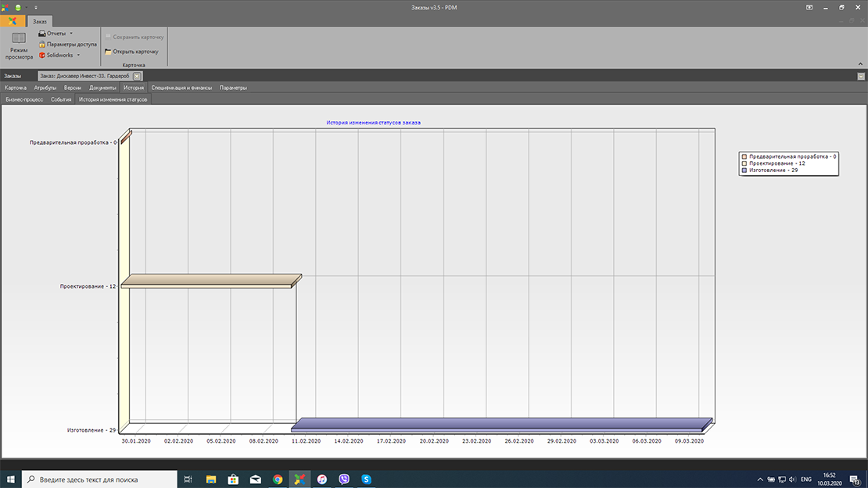Open Viber from the taskbar
Image resolution: width=868 pixels, height=488 pixels.
[x=344, y=479]
